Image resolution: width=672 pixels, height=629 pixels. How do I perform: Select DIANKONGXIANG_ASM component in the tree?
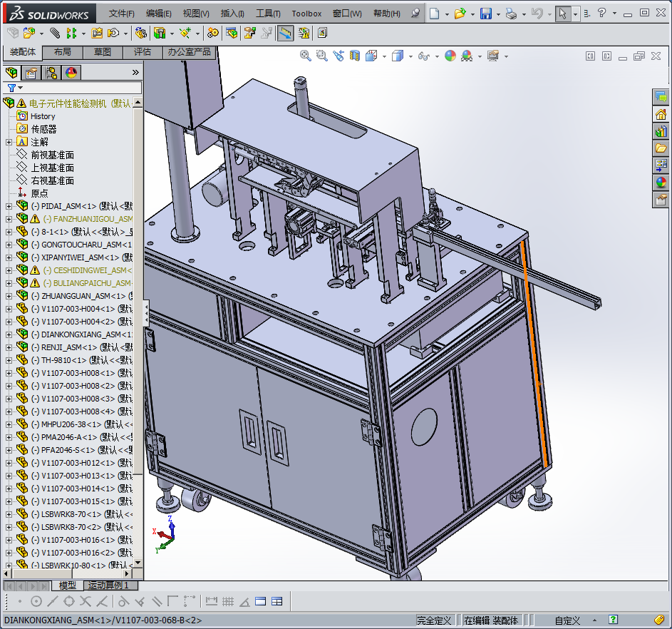point(81,334)
